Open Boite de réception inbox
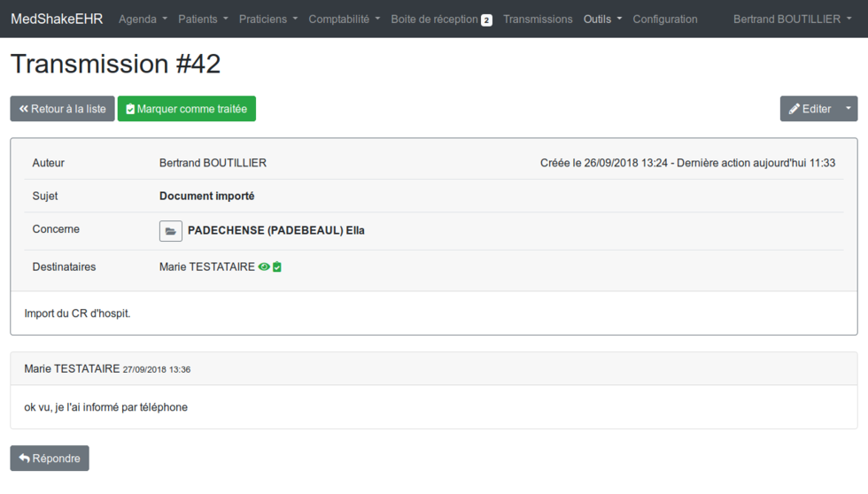868x494 pixels. point(434,19)
